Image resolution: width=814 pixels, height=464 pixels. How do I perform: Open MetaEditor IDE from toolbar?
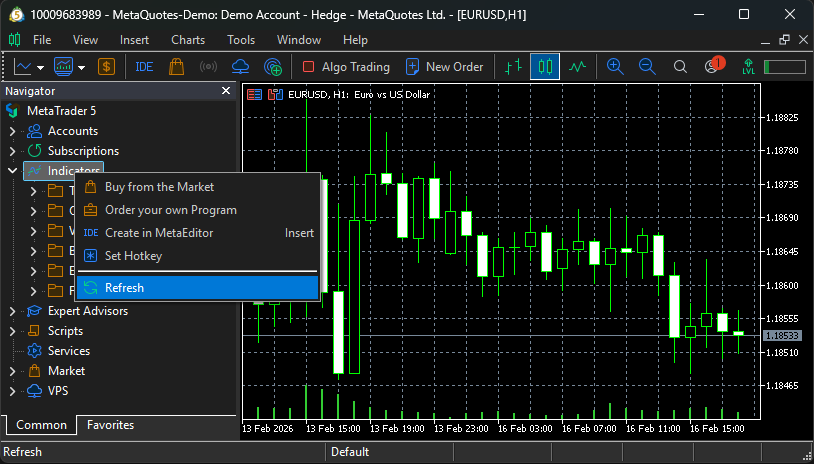(x=144, y=67)
